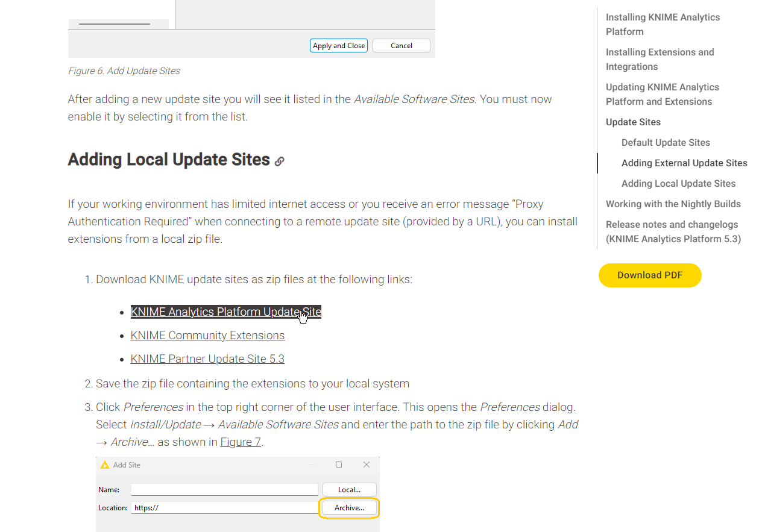
Task: Click into the Name input field
Action: (x=224, y=490)
